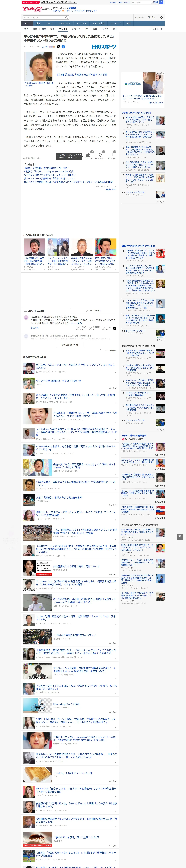Click the article's main photo thumbnail
This screenshot has height=868, width=186.
(39, 66)
